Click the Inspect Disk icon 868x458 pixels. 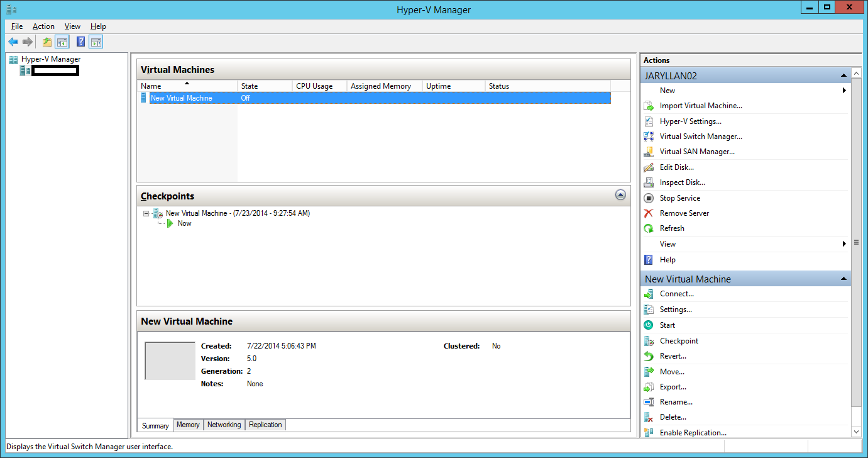649,182
